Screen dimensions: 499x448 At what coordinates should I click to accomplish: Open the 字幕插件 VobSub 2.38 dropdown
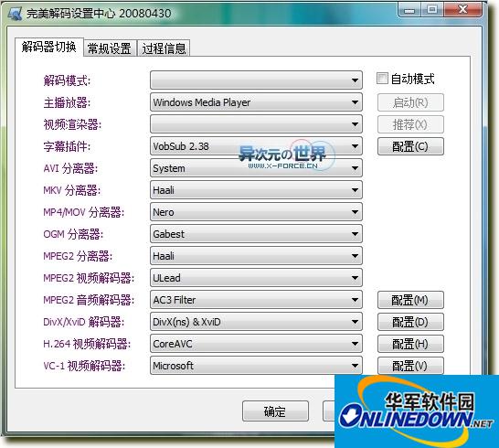pyautogui.click(x=256, y=146)
